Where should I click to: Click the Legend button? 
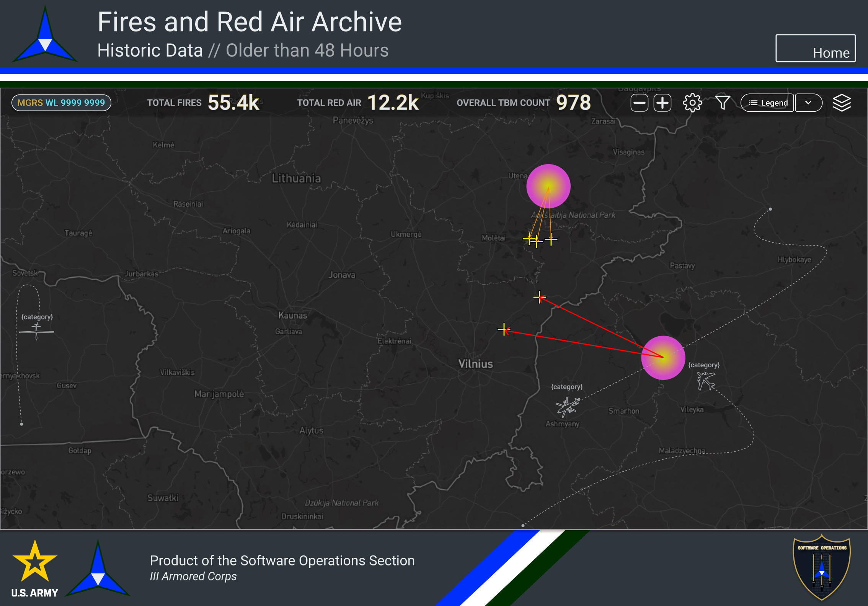pos(768,103)
